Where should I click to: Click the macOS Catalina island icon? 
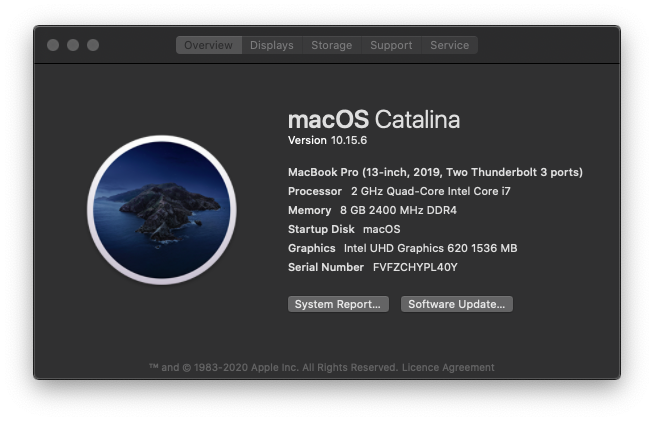(162, 210)
